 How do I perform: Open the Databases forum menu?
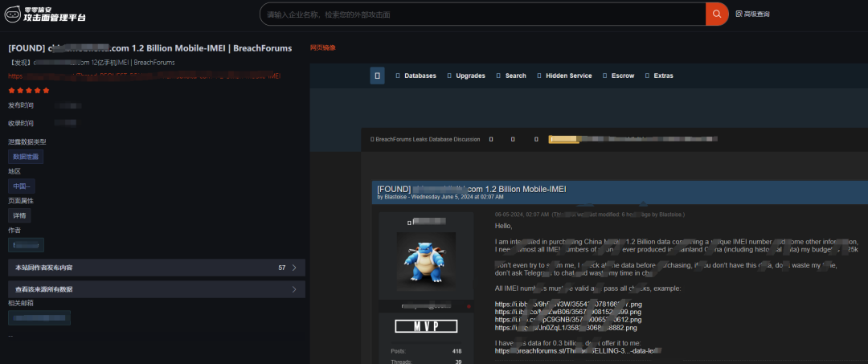[416, 76]
